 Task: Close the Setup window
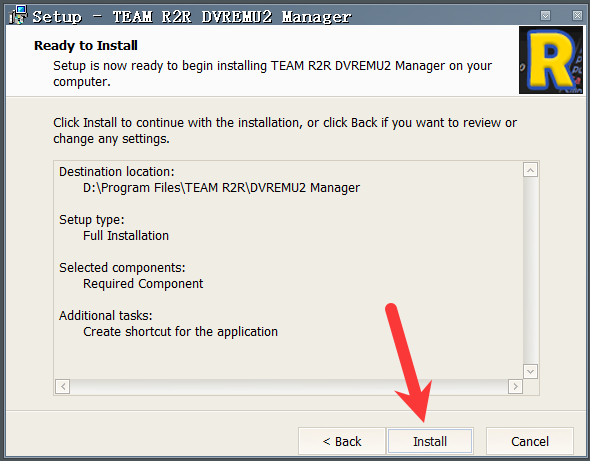pos(577,15)
